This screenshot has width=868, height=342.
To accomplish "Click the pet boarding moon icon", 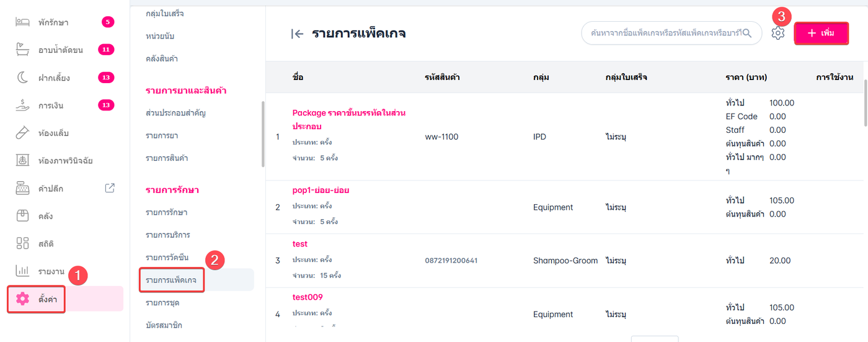I will coord(22,78).
